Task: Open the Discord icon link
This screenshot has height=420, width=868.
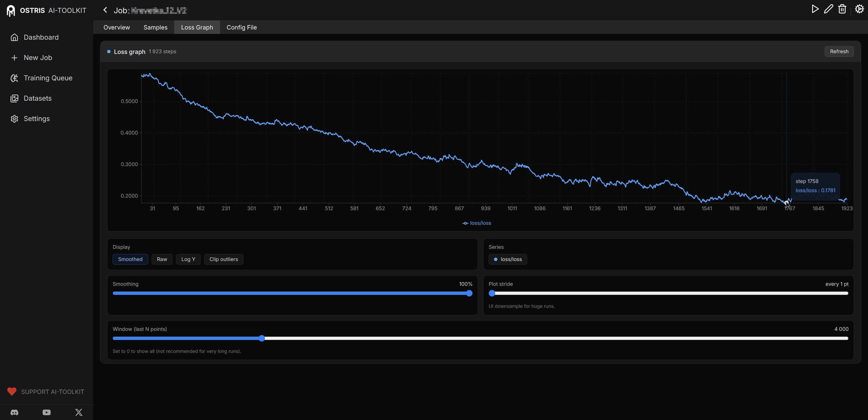Action: pos(14,412)
